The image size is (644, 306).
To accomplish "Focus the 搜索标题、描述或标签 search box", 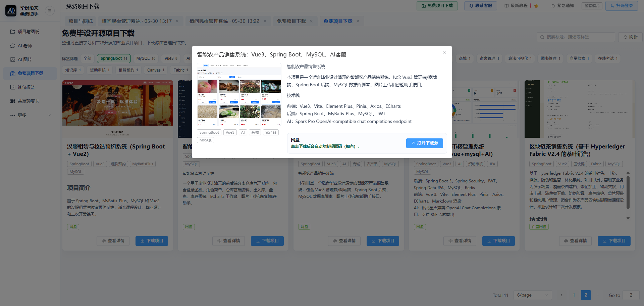I will pyautogui.click(x=576, y=37).
